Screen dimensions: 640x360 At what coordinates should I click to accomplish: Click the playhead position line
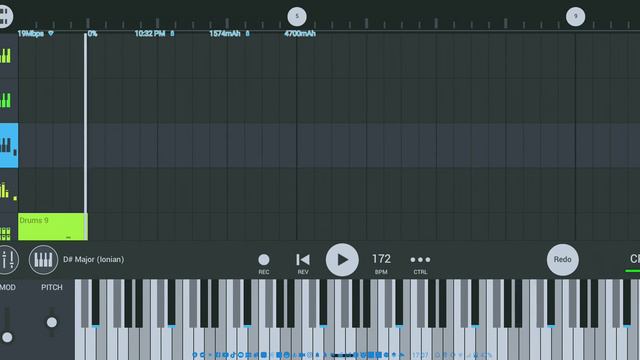point(86,137)
